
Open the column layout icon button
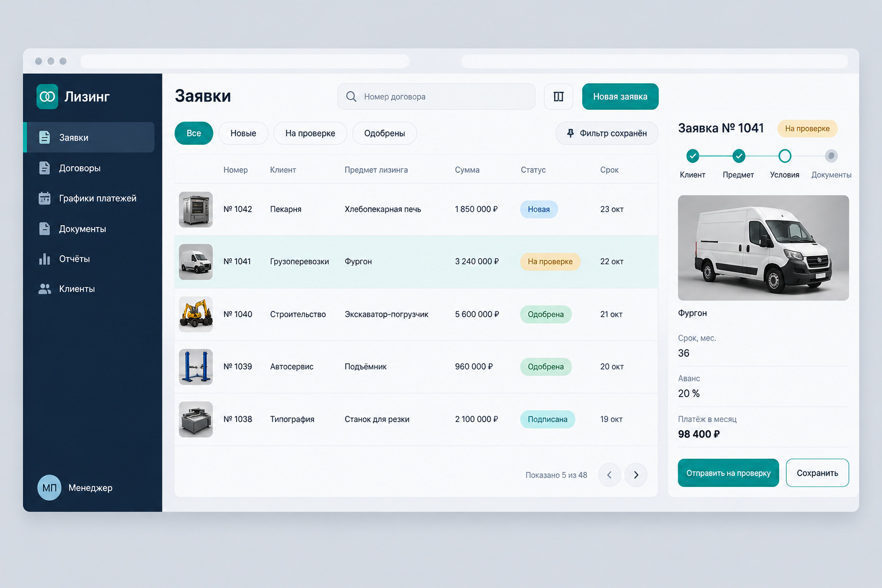point(558,96)
